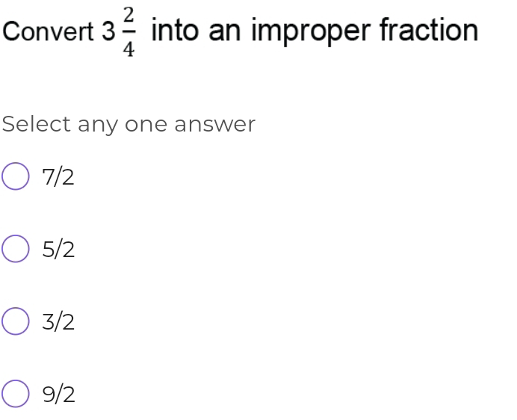Image resolution: width=517 pixels, height=420 pixels.
Task: Select the 7/2 radio button
Action: (15, 178)
